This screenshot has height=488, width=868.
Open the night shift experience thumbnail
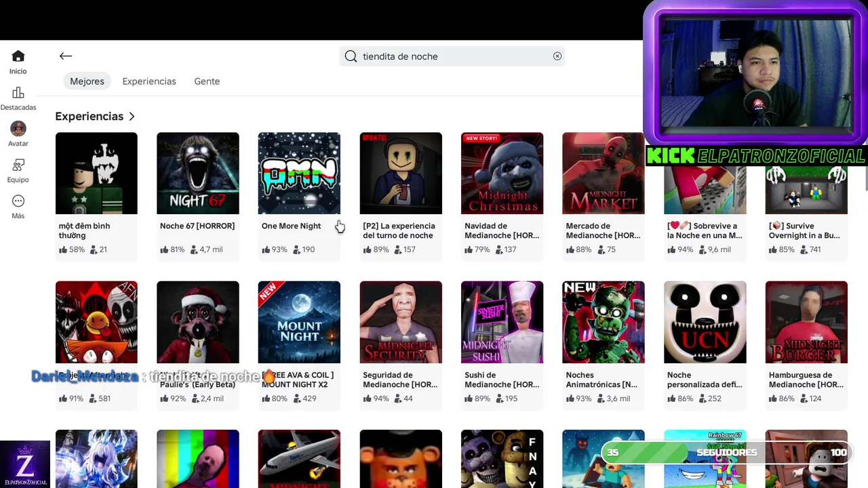401,173
